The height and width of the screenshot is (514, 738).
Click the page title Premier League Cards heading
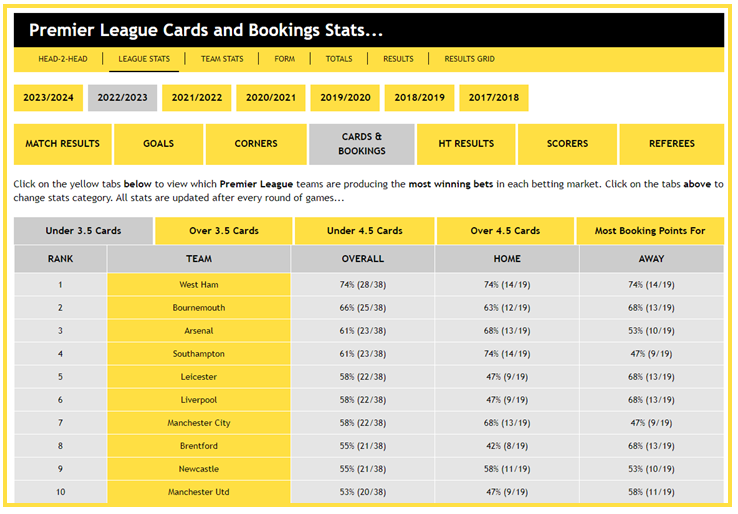[206, 30]
